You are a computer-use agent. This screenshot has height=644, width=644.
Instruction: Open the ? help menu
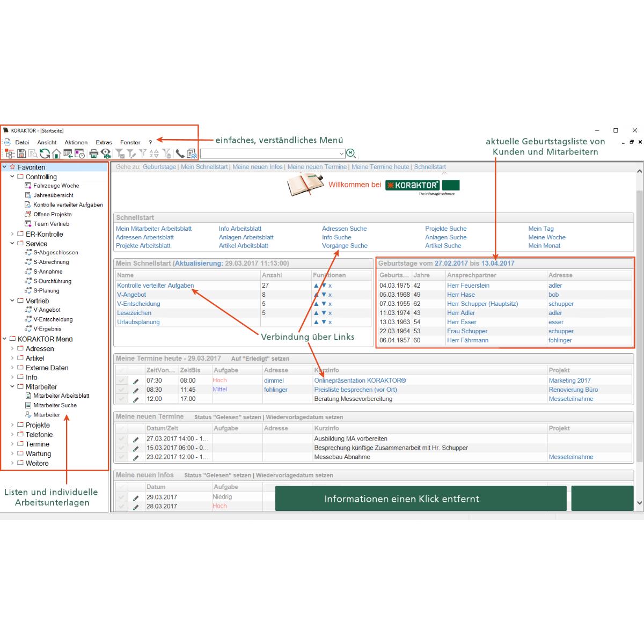click(150, 142)
